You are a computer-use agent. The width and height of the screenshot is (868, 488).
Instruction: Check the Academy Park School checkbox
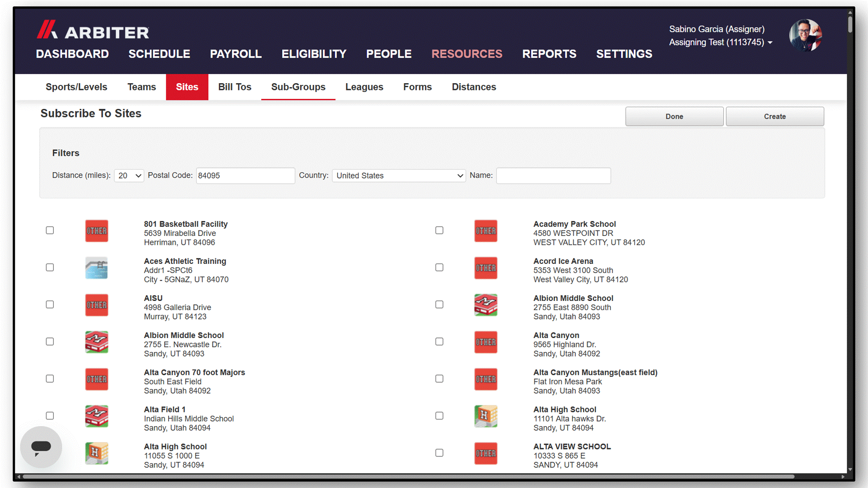pyautogui.click(x=439, y=230)
